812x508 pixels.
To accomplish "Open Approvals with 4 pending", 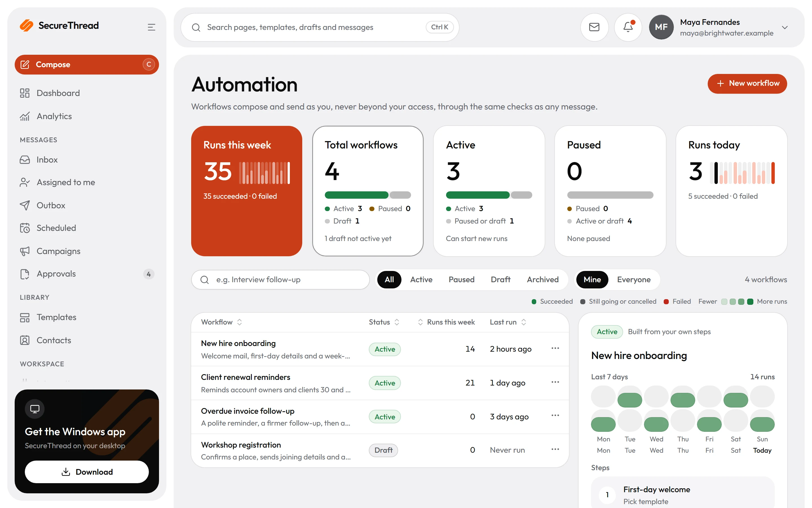I will click(x=87, y=274).
